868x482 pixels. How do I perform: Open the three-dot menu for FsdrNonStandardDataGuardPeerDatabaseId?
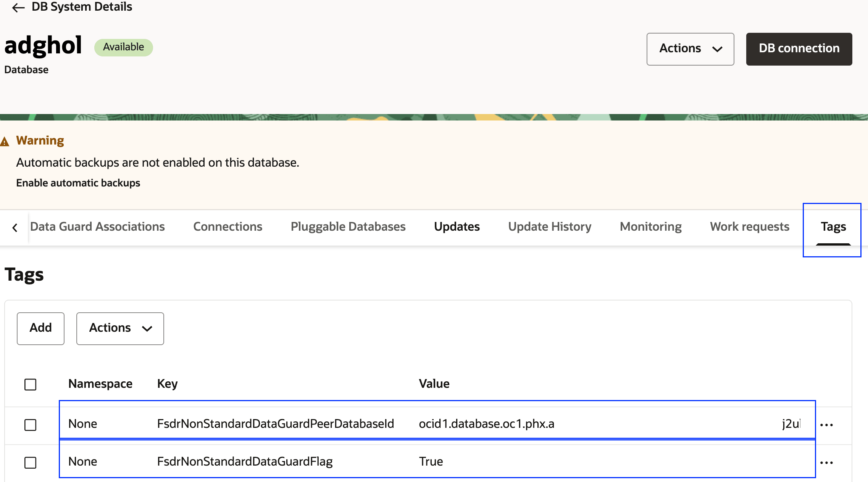[x=827, y=424]
